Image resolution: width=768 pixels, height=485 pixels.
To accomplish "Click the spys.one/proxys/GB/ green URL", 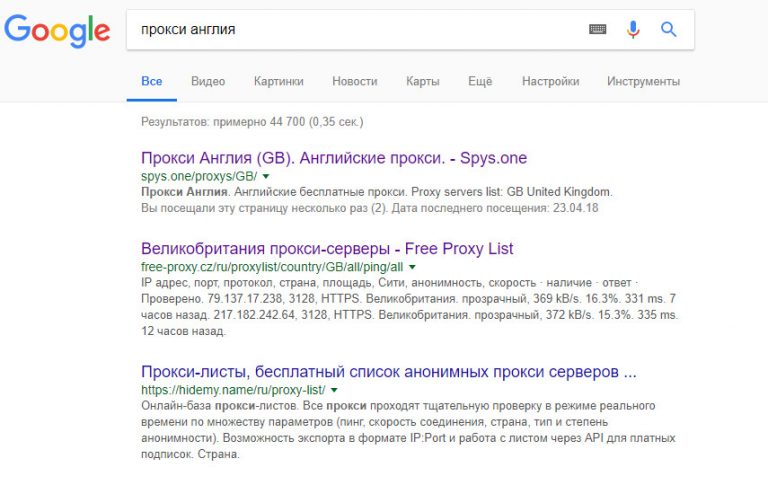I will click(x=199, y=176).
